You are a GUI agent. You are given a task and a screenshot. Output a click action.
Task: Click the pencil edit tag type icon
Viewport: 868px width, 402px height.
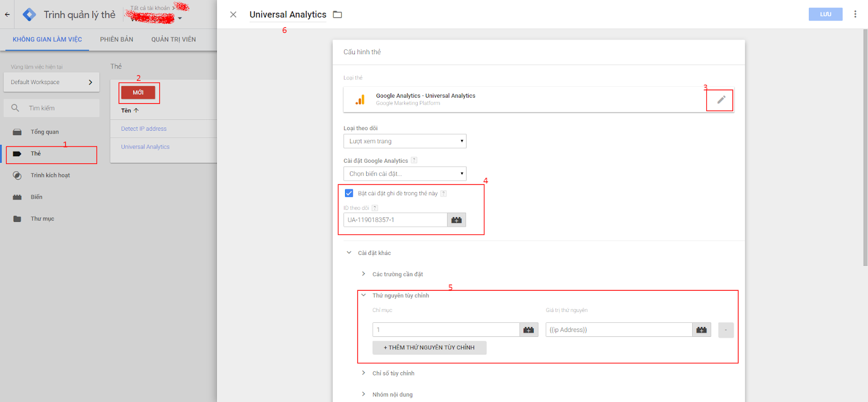(x=721, y=100)
